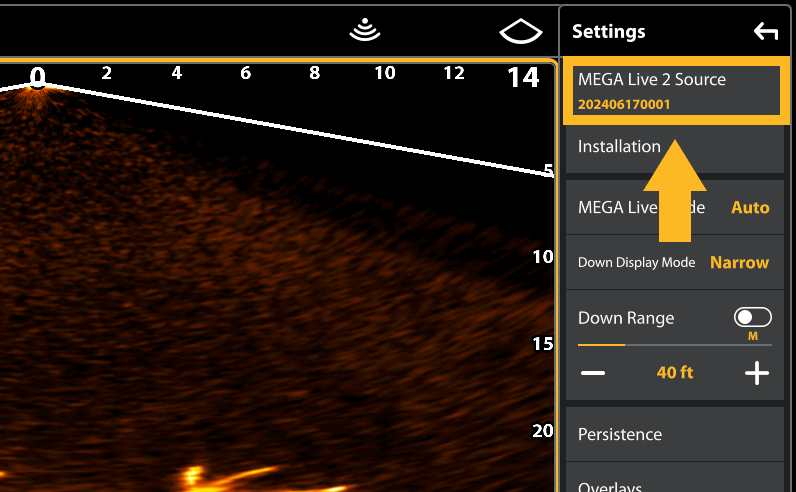Tap the 10 depth scale marker
The image size is (796, 492).
click(542, 257)
